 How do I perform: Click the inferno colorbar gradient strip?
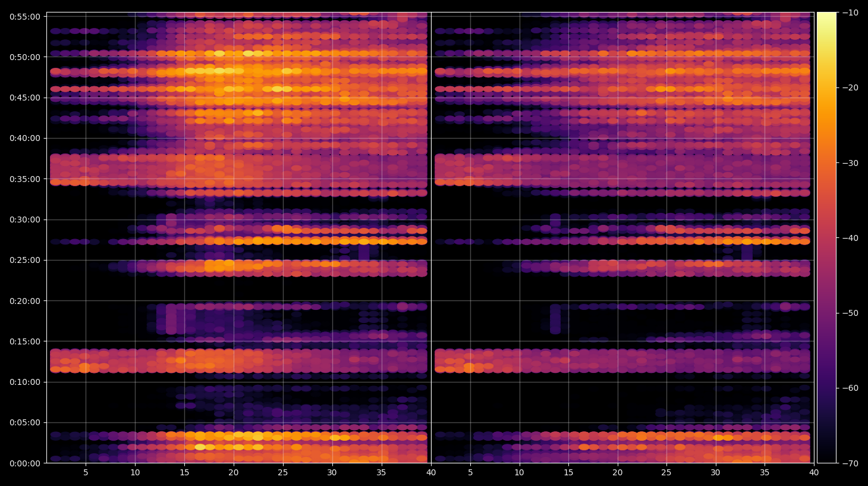826,237
